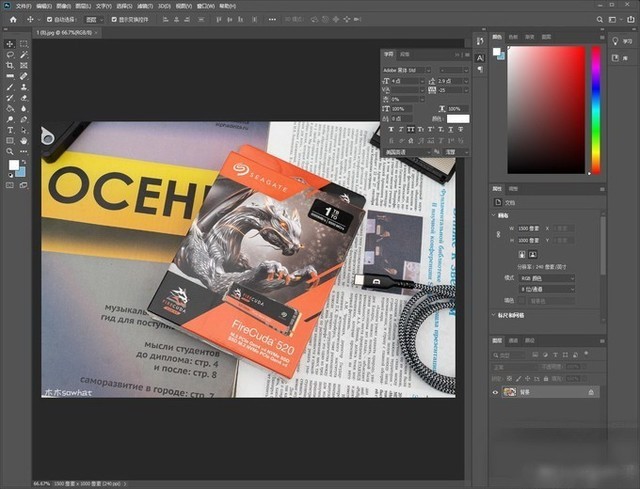The image size is (640, 489).
Task: Hide the Background layer with eye icon
Action: [x=495, y=392]
